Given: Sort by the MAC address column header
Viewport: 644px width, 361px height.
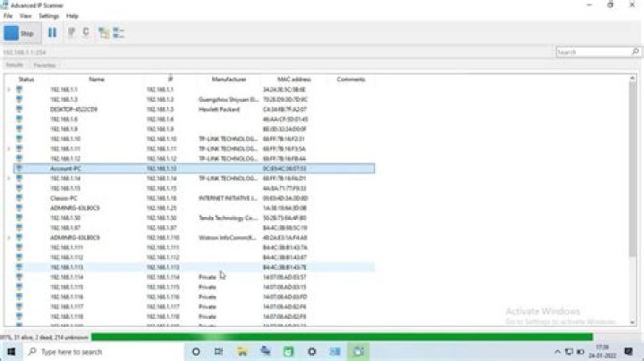Looking at the screenshot, I should (294, 80).
